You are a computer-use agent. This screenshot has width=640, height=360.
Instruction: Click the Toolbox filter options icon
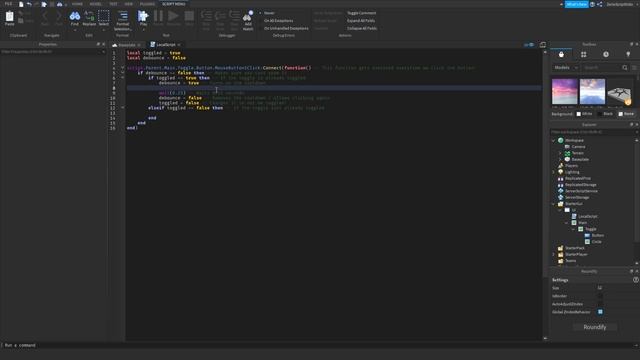tap(634, 67)
